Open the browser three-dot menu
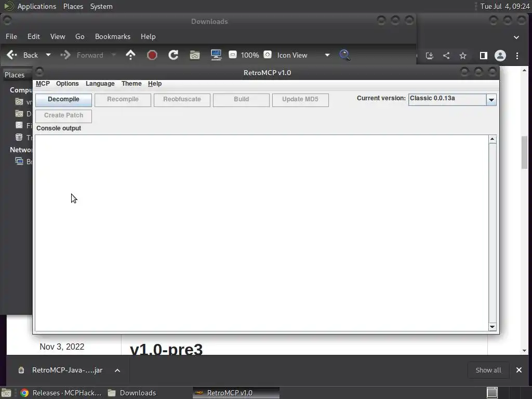The image size is (532, 399). (x=517, y=56)
